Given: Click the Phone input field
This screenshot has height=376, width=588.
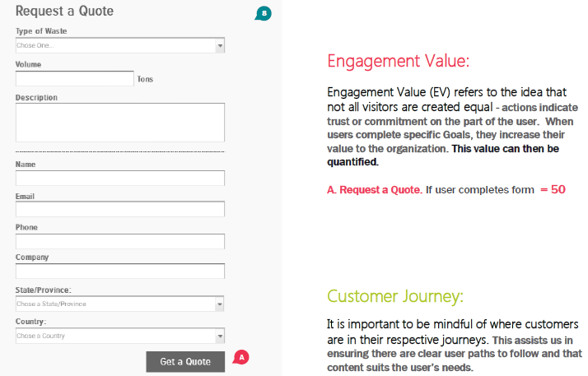Looking at the screenshot, I should click(x=120, y=242).
